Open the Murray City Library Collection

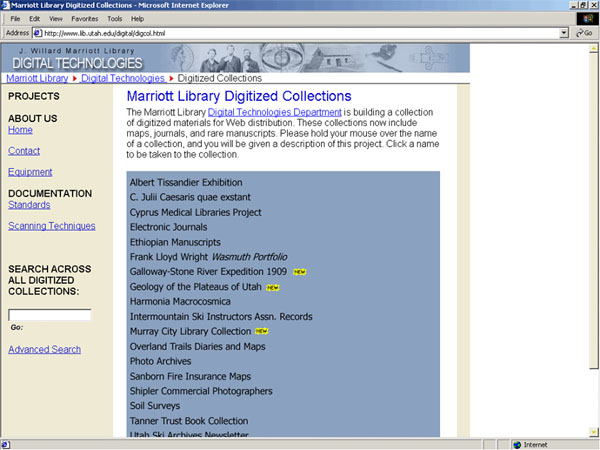coord(190,331)
